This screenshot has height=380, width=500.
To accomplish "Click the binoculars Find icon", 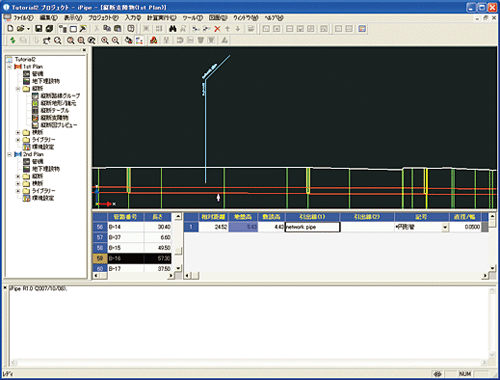I will click(x=172, y=29).
